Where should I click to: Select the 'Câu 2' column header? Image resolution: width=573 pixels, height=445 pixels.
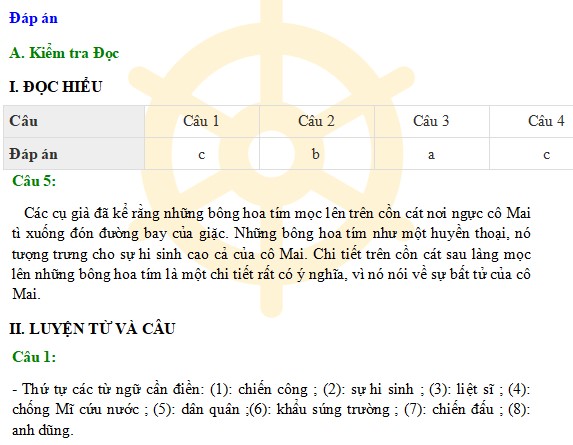(316, 121)
